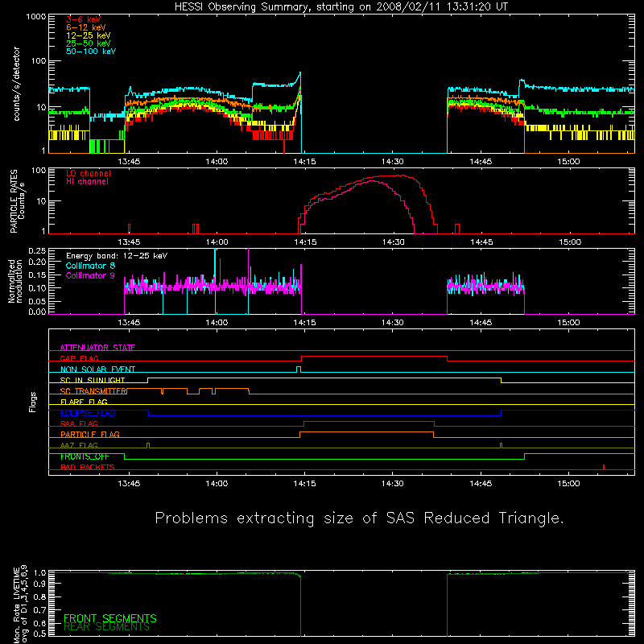Click the ATTENUATOR STATE flag label
Viewport: 644px width, 644px height.
pyautogui.click(x=97, y=348)
